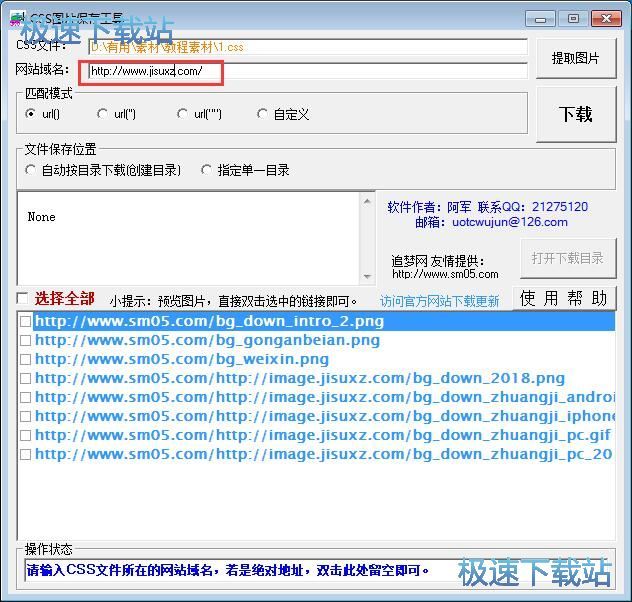
Task: Maximize the CSS image tool window
Action: [573, 19]
